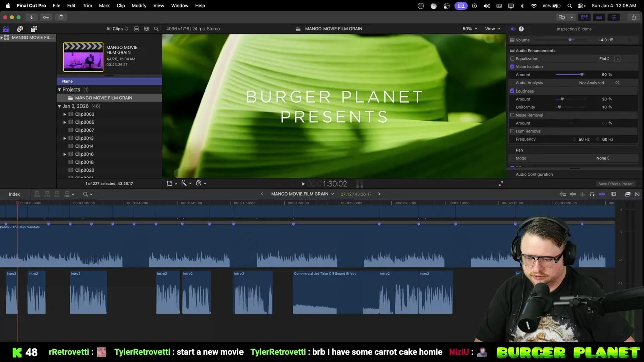
Task: Click the Save Effects Preset button
Action: click(x=615, y=184)
